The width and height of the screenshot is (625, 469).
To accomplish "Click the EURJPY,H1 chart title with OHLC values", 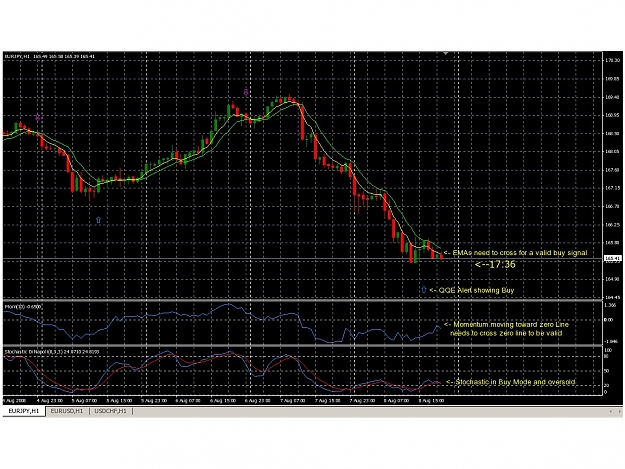I will click(x=50, y=57).
